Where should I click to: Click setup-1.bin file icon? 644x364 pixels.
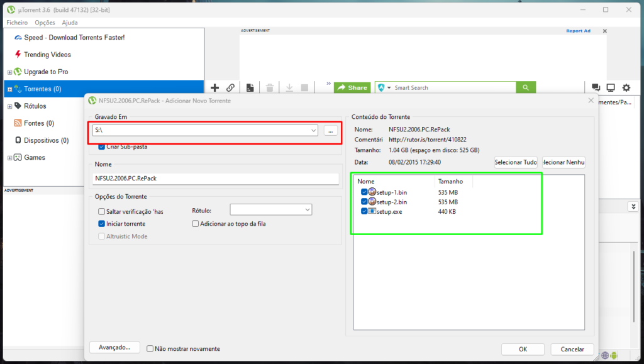[372, 192]
